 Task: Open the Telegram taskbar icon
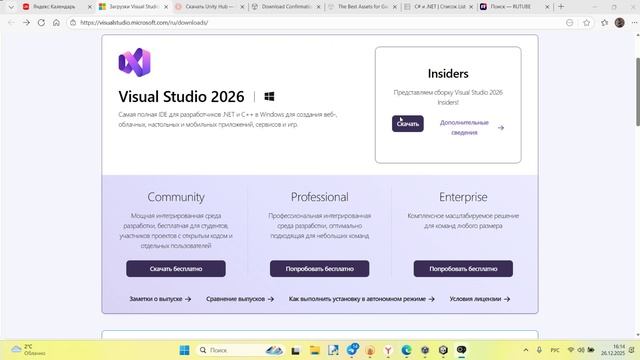pyautogui.click(x=352, y=350)
